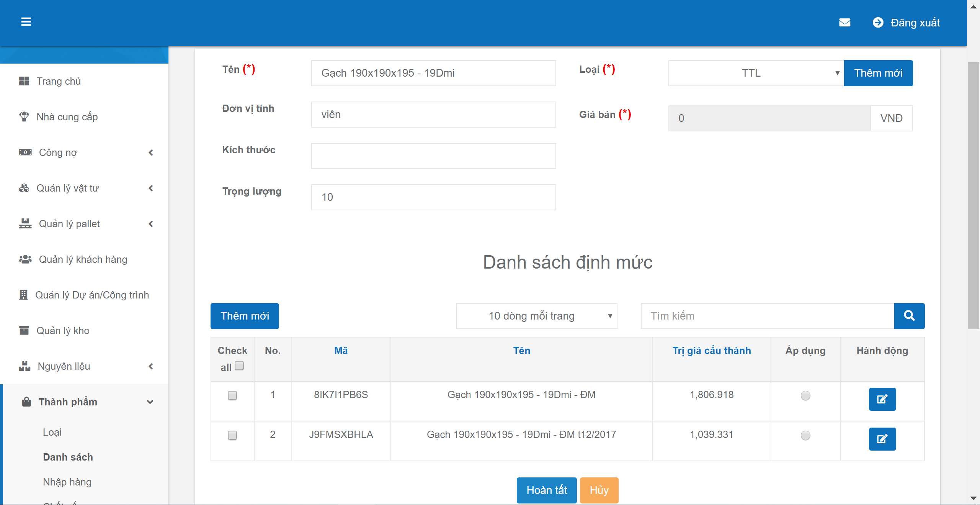Click the envelope messages icon

[x=844, y=23]
